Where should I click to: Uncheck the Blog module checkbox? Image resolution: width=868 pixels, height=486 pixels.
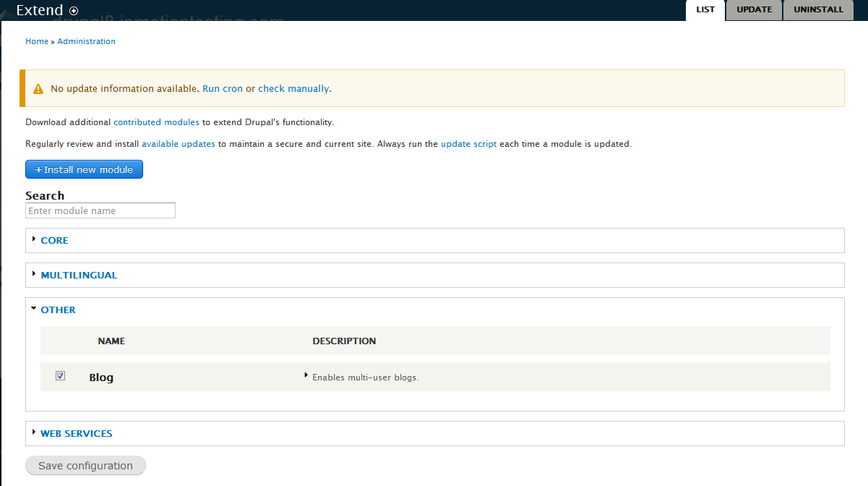click(x=61, y=376)
